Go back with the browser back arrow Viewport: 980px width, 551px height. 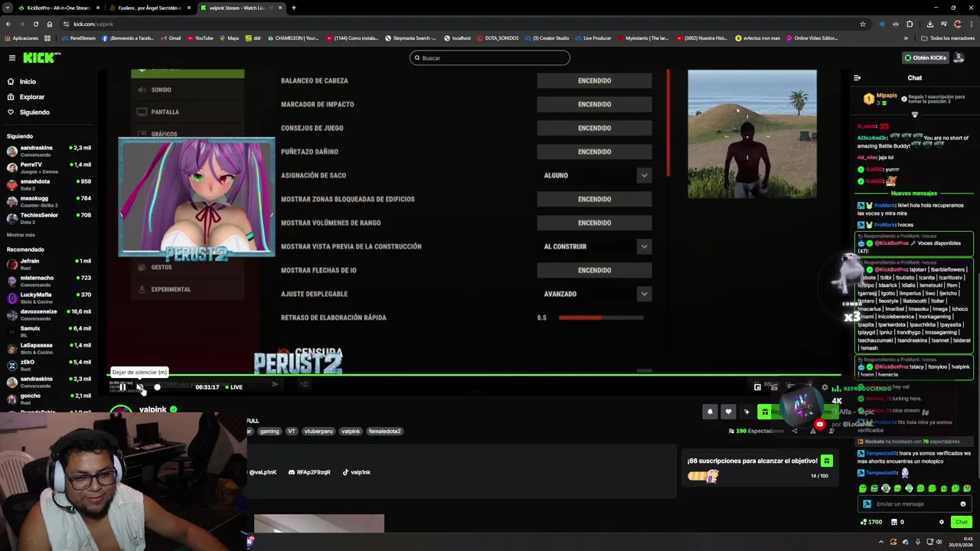(x=8, y=24)
